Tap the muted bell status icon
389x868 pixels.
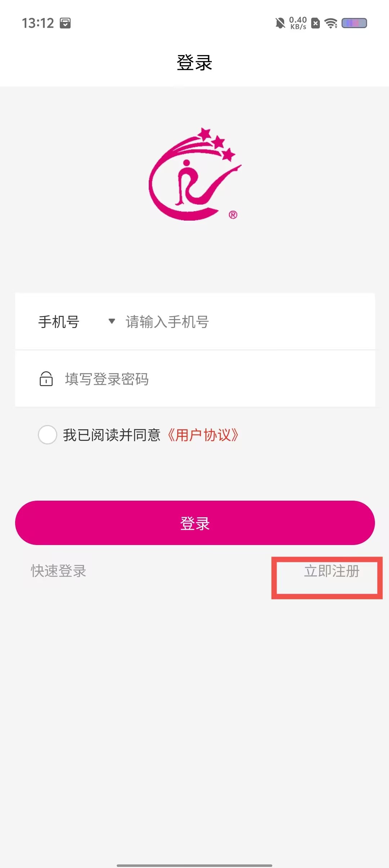click(x=280, y=23)
